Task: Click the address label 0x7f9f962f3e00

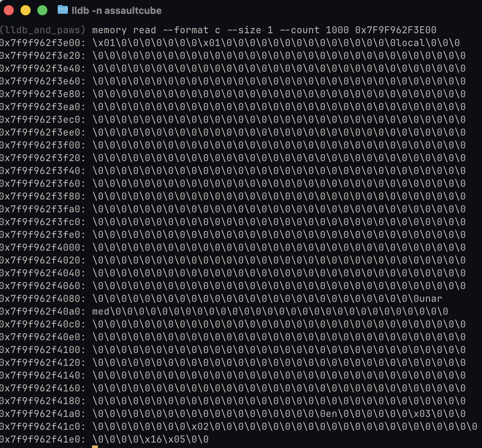Action: pos(42,43)
